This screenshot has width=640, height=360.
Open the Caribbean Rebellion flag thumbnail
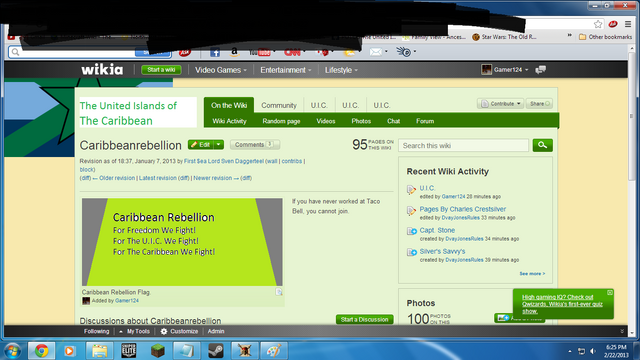(182, 242)
